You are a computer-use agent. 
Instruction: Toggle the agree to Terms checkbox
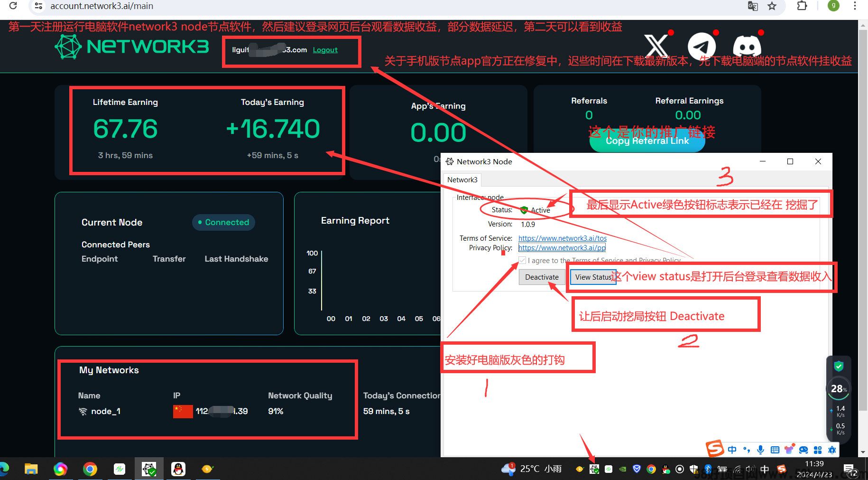[x=522, y=260]
